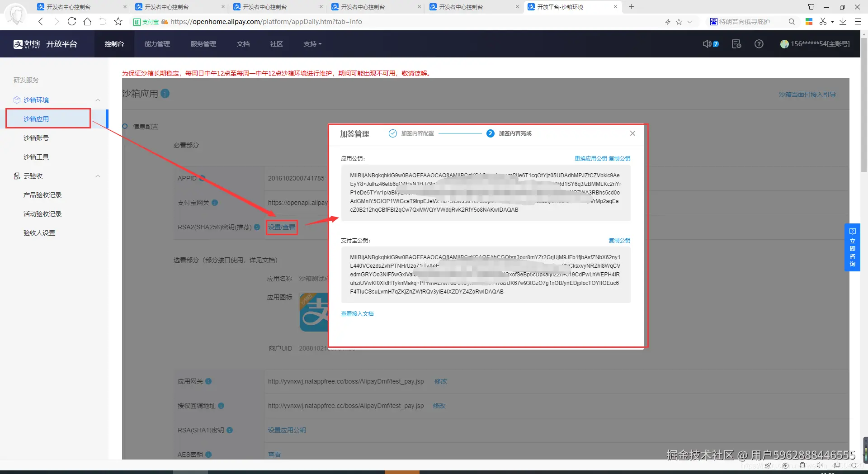The image size is (868, 474).
Task: Go to 社区 in the top navigation
Action: pos(276,44)
